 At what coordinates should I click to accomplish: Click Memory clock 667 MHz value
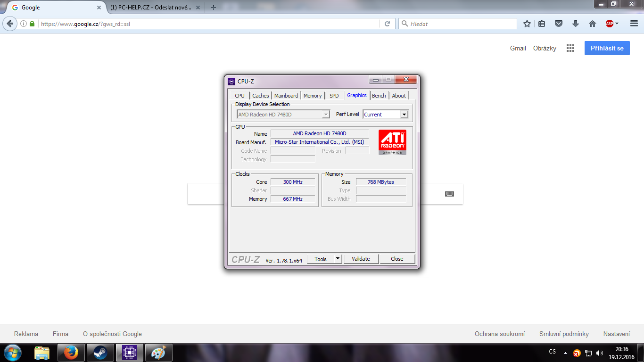pyautogui.click(x=293, y=199)
